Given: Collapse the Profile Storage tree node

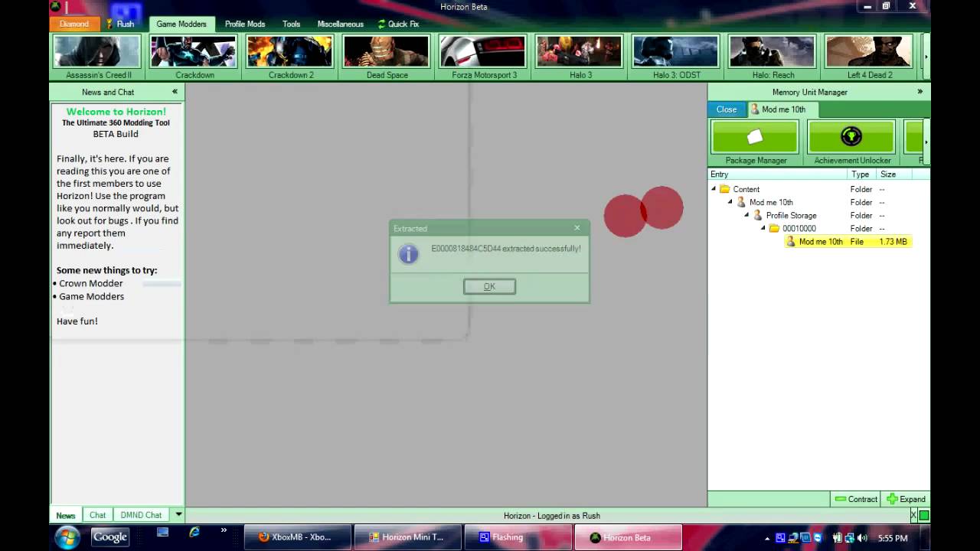Looking at the screenshot, I should [x=746, y=215].
